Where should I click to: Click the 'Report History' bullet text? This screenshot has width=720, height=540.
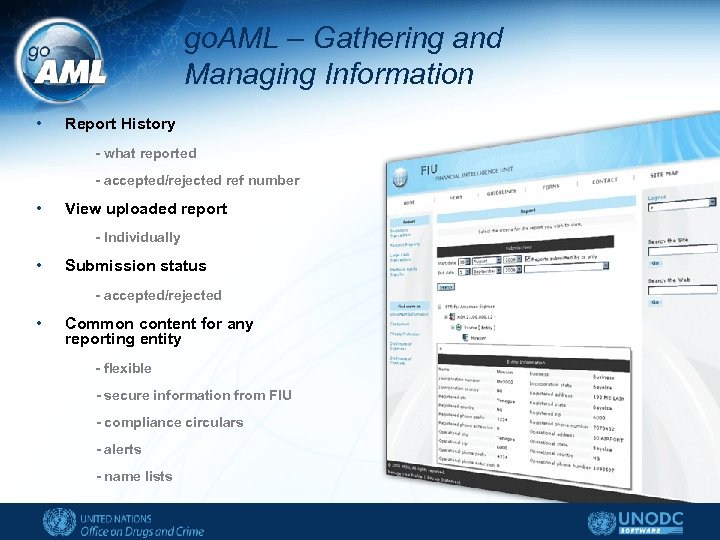point(120,124)
